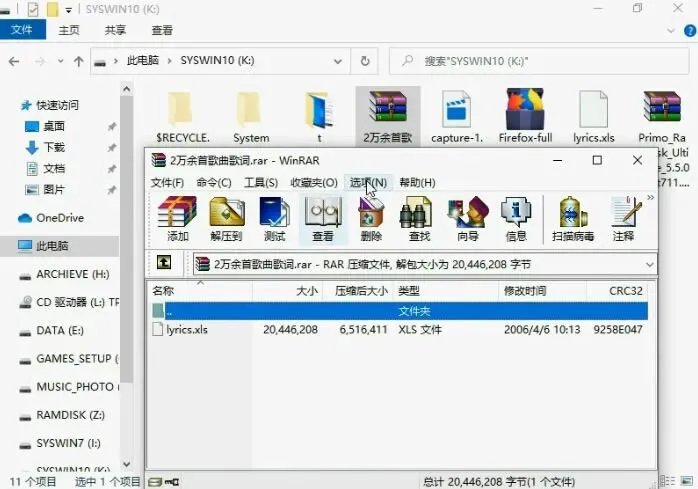This screenshot has height=489, width=698.
Task: Refresh the Explorer folder view
Action: (x=365, y=61)
